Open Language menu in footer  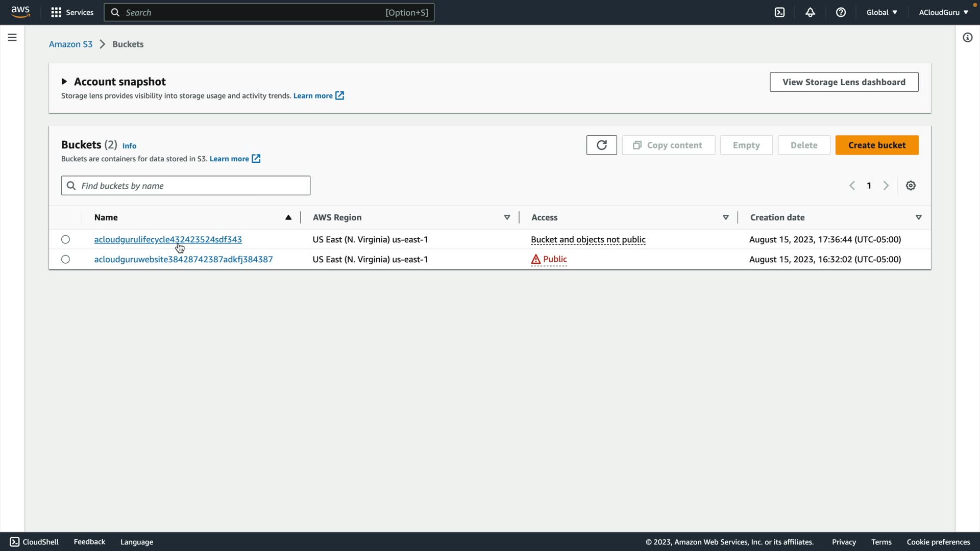pos(136,542)
